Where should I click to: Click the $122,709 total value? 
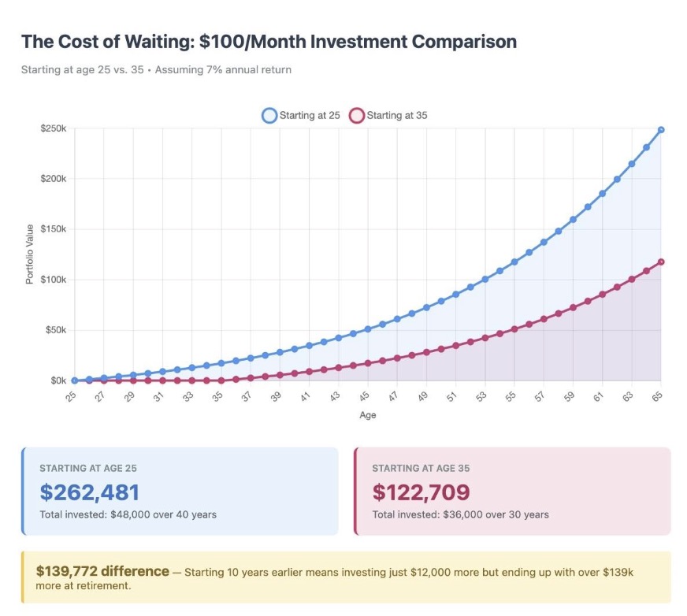[x=421, y=492]
